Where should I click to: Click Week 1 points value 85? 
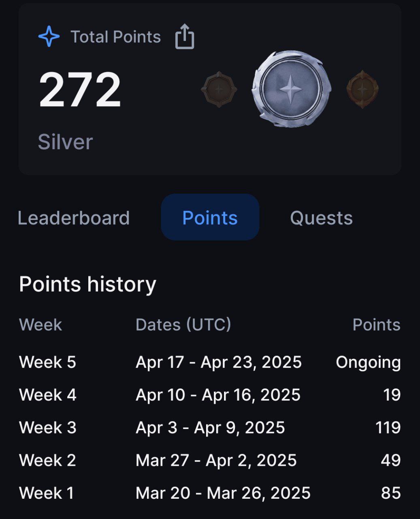[x=391, y=493]
